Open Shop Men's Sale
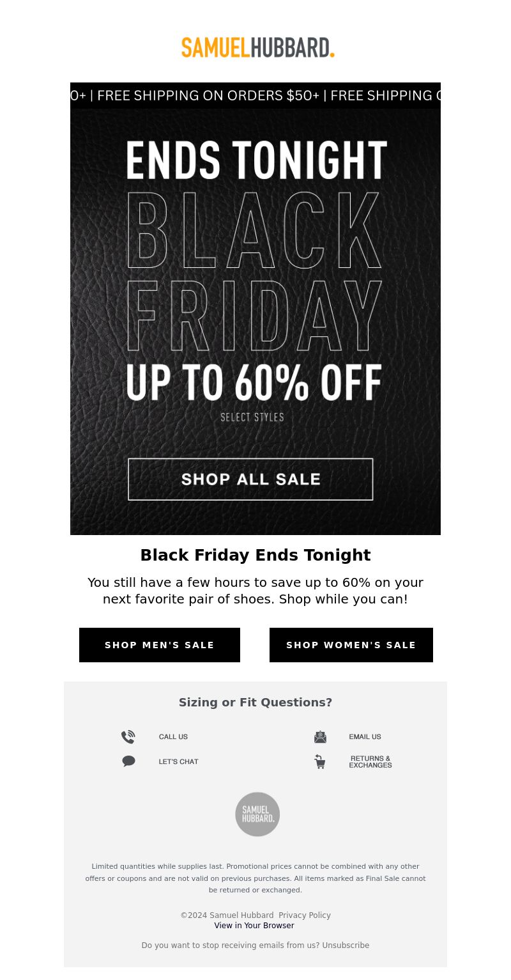This screenshot has width=511, height=980. point(160,645)
